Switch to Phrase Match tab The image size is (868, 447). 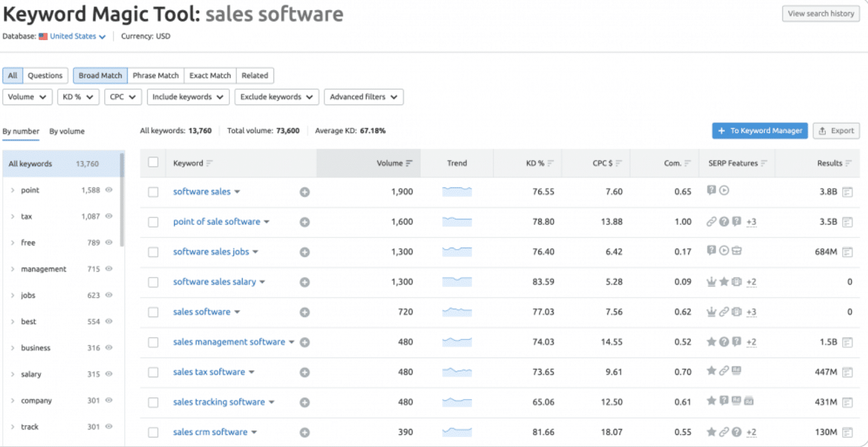click(x=155, y=76)
